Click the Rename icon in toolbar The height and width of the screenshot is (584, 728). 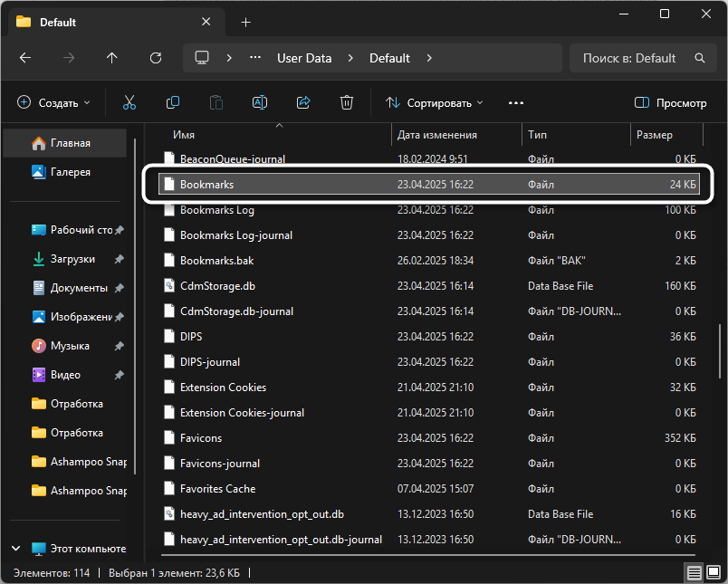click(x=260, y=103)
